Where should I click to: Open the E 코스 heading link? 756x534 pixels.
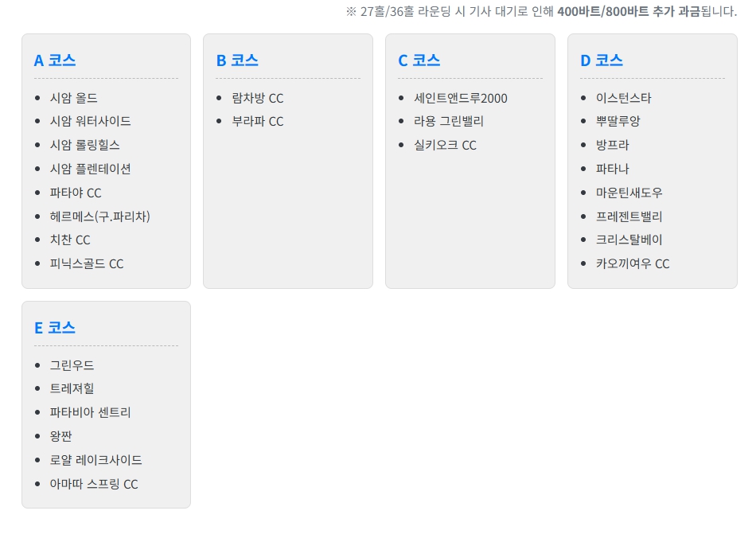55,328
